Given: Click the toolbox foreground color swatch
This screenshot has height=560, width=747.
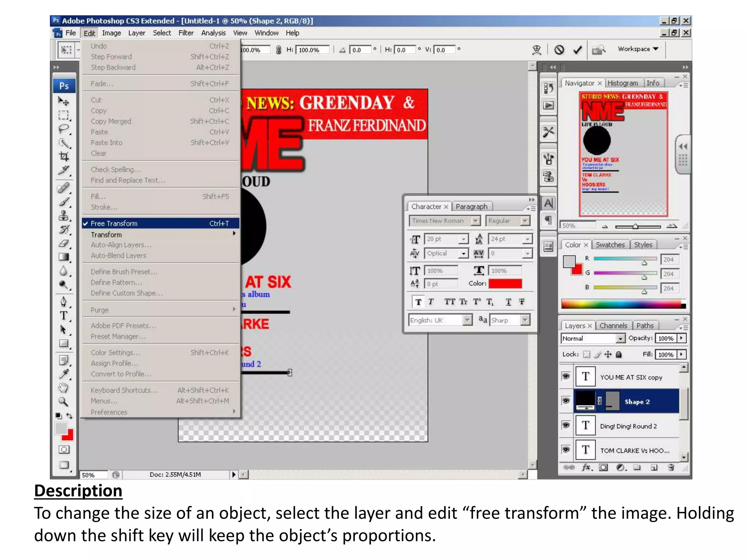Looking at the screenshot, I should point(61,428).
